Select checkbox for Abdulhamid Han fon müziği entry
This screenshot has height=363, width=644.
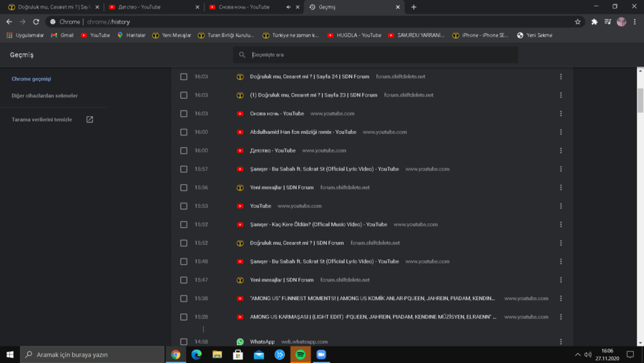coord(184,132)
